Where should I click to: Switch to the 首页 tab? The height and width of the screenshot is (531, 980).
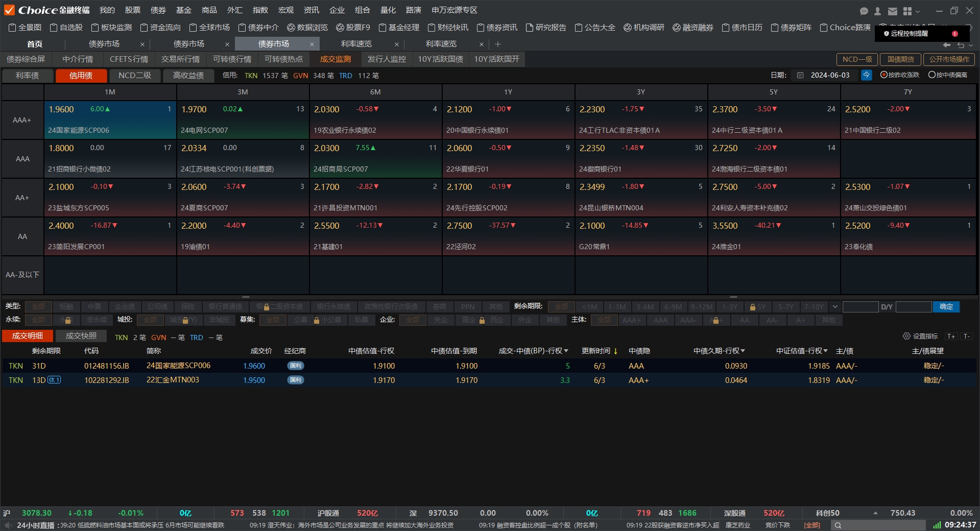(x=35, y=44)
